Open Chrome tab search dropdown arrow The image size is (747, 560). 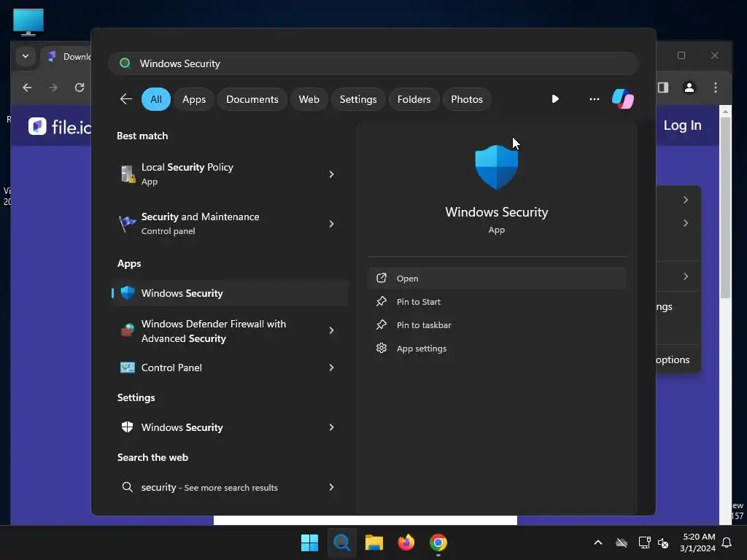26,56
